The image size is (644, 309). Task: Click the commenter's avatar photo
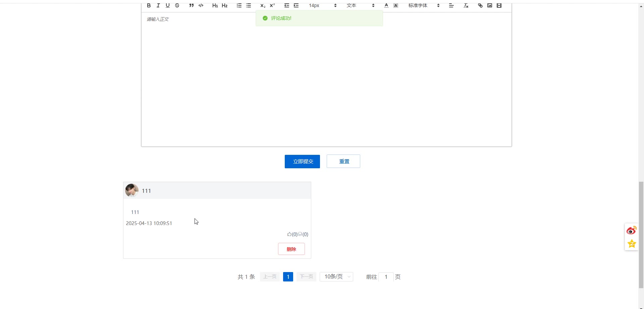pyautogui.click(x=132, y=190)
